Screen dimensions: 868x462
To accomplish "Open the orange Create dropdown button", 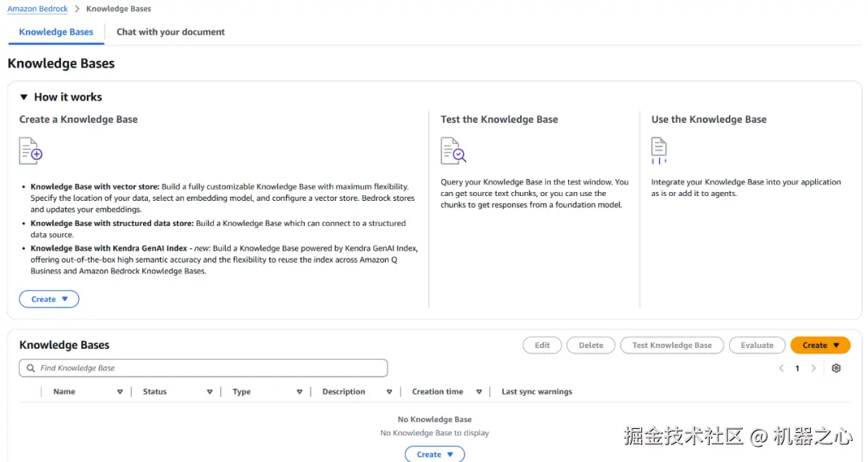I will click(x=821, y=345).
